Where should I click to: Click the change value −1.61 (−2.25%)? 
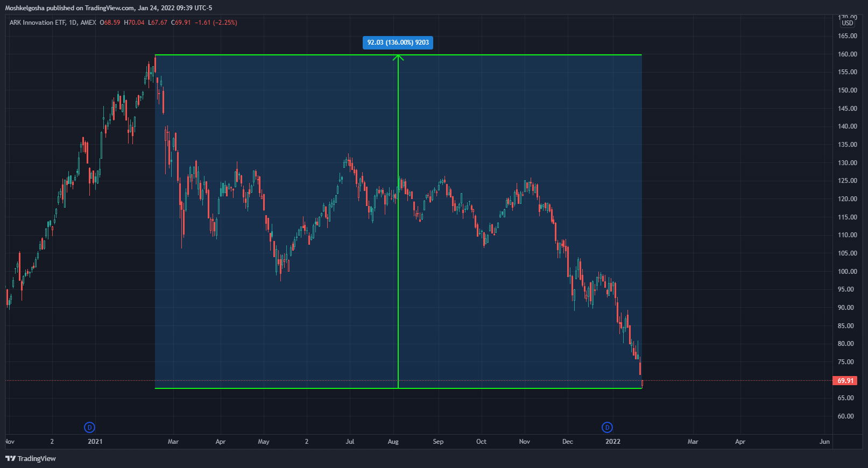(216, 23)
